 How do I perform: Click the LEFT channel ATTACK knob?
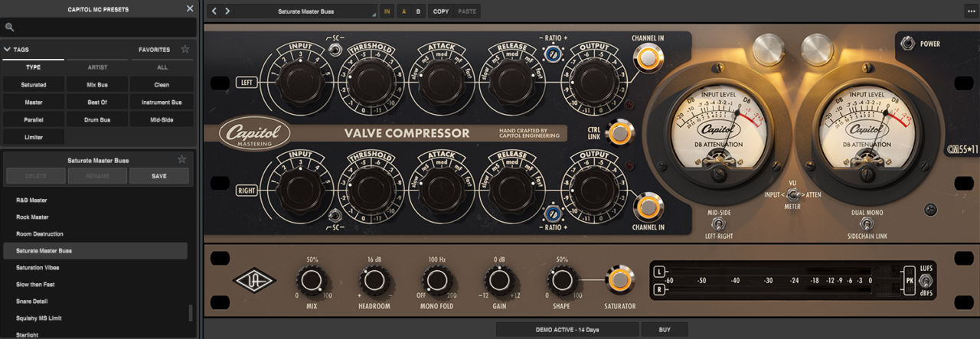(441, 81)
